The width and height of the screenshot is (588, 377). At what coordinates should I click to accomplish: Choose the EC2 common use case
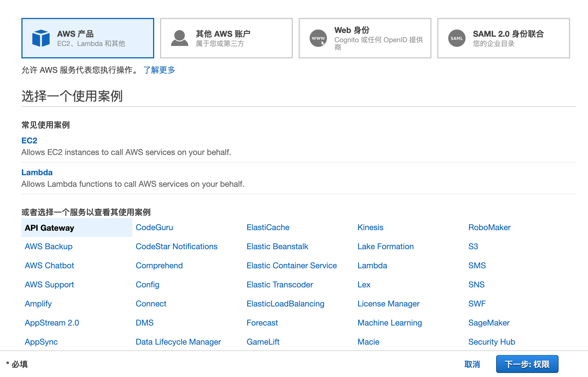[29, 141]
